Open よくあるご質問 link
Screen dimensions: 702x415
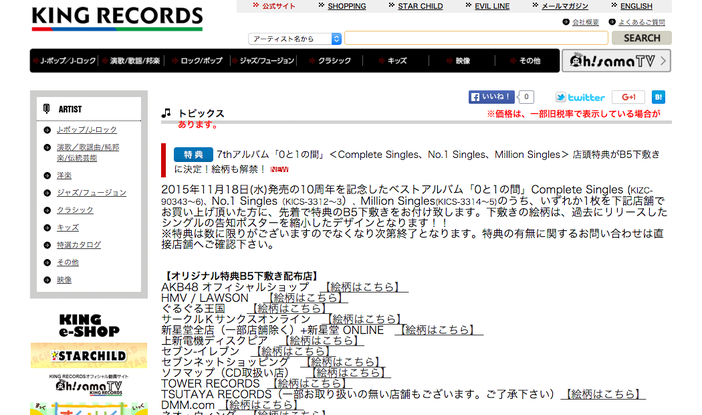pyautogui.click(x=641, y=22)
